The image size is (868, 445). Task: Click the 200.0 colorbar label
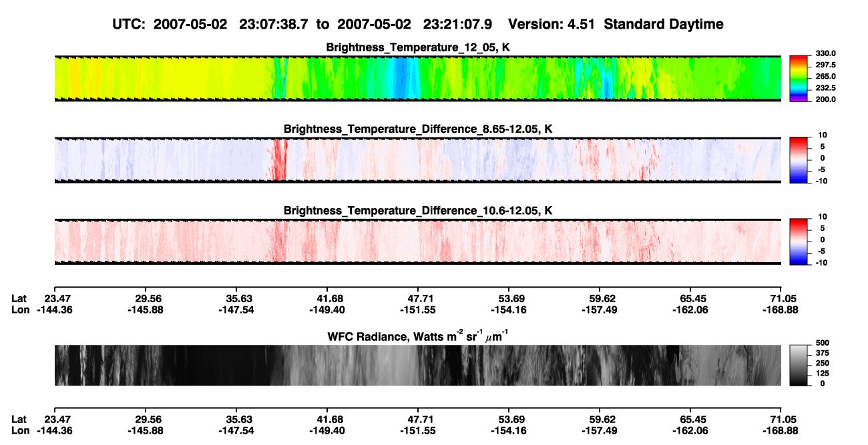(826, 99)
